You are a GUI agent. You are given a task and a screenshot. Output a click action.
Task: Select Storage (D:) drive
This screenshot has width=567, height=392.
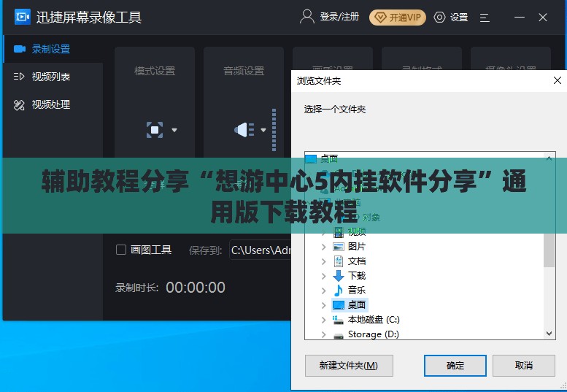[x=373, y=334]
